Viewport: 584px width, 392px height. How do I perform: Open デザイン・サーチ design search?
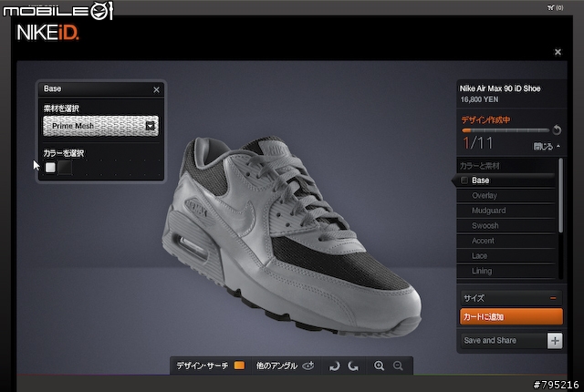point(202,366)
